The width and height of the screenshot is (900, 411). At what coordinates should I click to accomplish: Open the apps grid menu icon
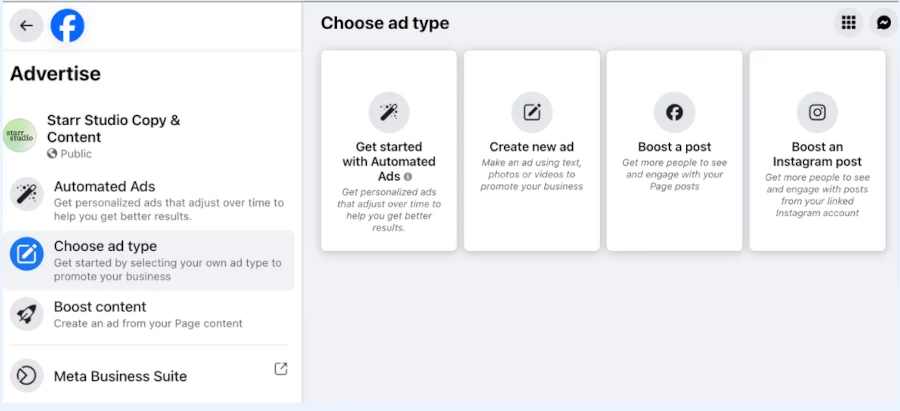click(x=848, y=23)
